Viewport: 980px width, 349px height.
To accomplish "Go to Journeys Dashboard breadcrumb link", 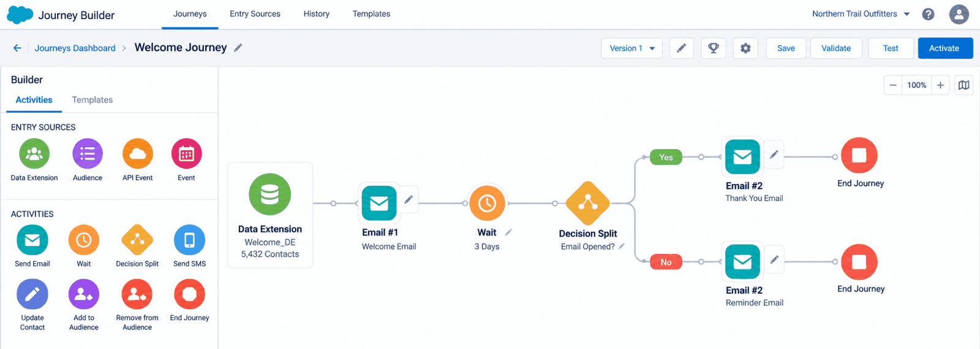I will click(75, 48).
